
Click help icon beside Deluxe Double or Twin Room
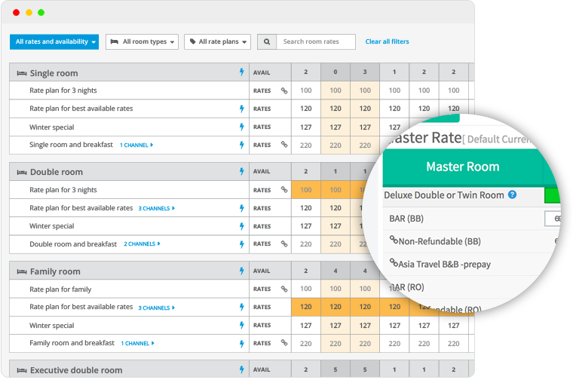click(x=513, y=194)
